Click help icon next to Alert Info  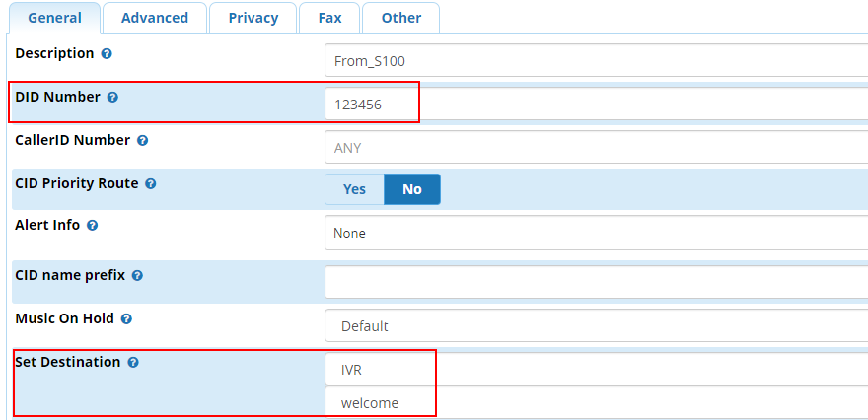93,226
